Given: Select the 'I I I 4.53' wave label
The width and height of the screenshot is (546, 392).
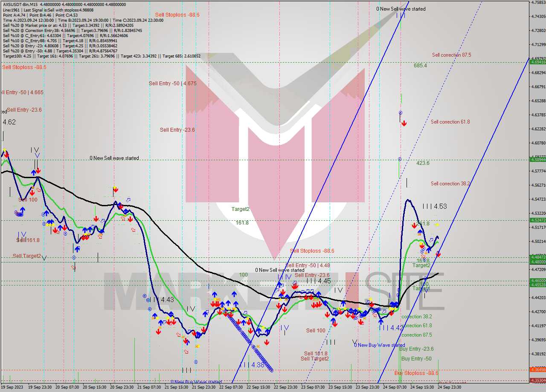Looking at the screenshot, I should [x=435, y=207].
